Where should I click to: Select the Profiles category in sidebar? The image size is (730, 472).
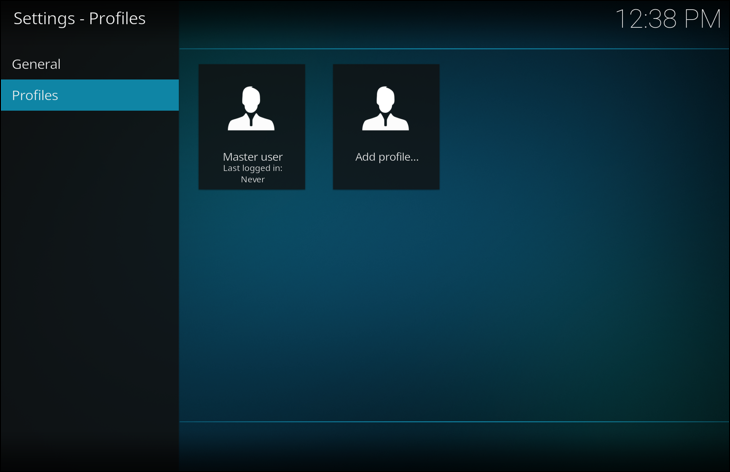[90, 95]
